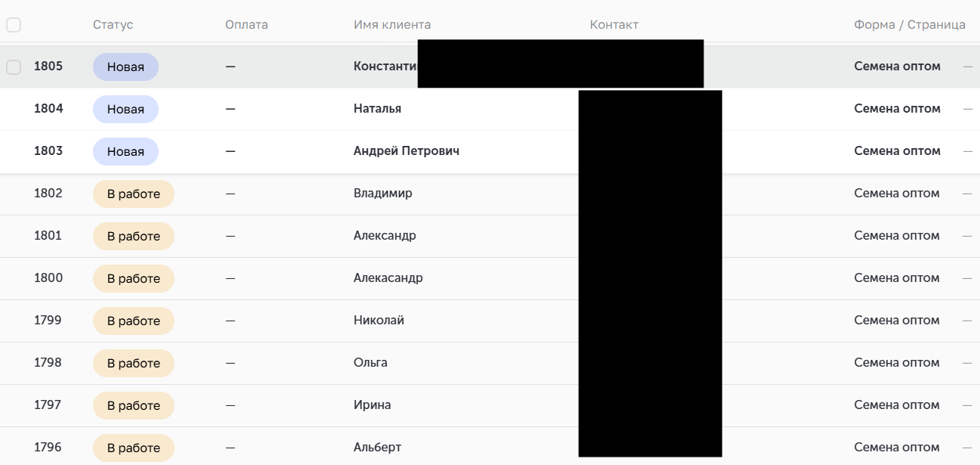Image resolution: width=980 pixels, height=465 pixels.
Task: Open the order of client Наталья
Action: 377,109
